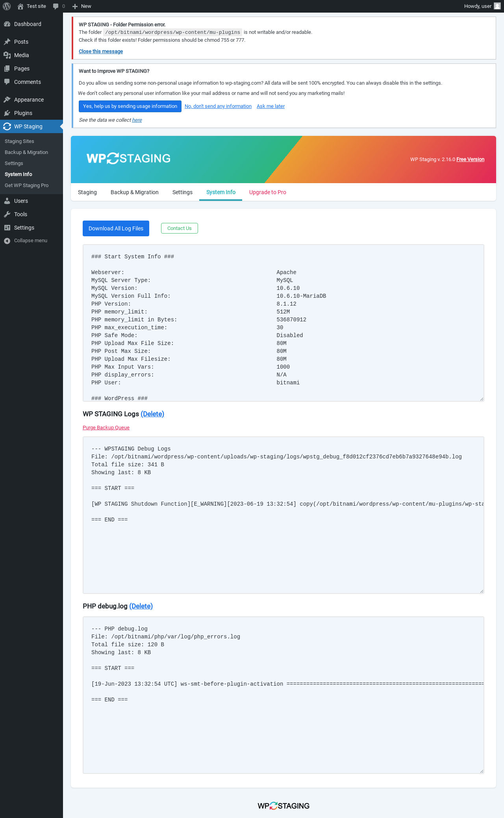
Task: Click the Posts pushpin icon
Action: [x=7, y=42]
